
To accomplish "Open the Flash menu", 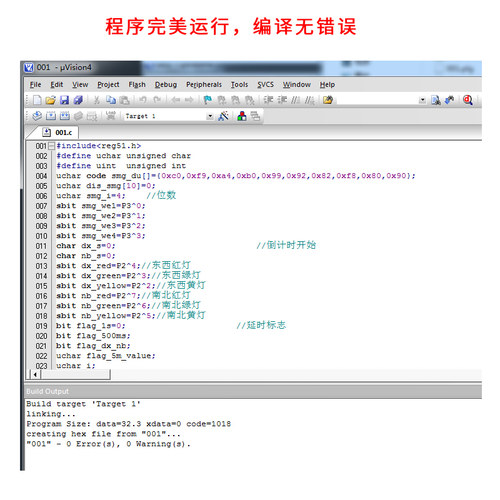I will 137,85.
